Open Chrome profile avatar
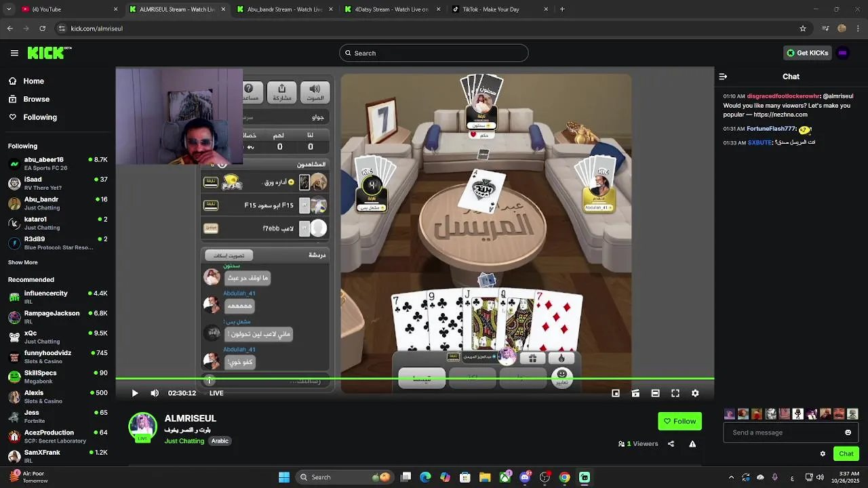Viewport: 868px width, 488px height. pyautogui.click(x=842, y=28)
